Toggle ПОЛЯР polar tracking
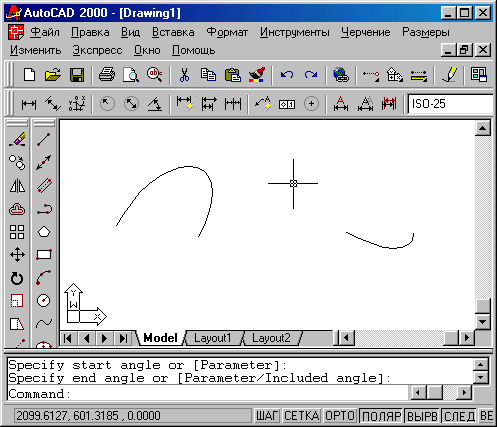Viewport: 497px width, 427px height. coord(381,416)
